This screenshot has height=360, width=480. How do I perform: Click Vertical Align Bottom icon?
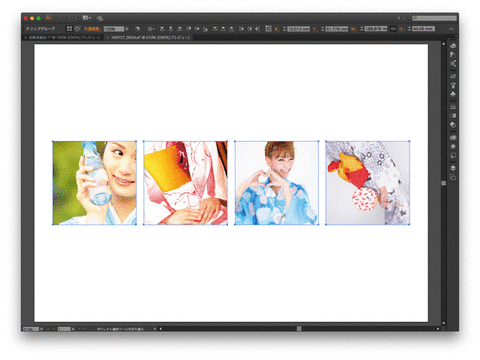coord(205,29)
